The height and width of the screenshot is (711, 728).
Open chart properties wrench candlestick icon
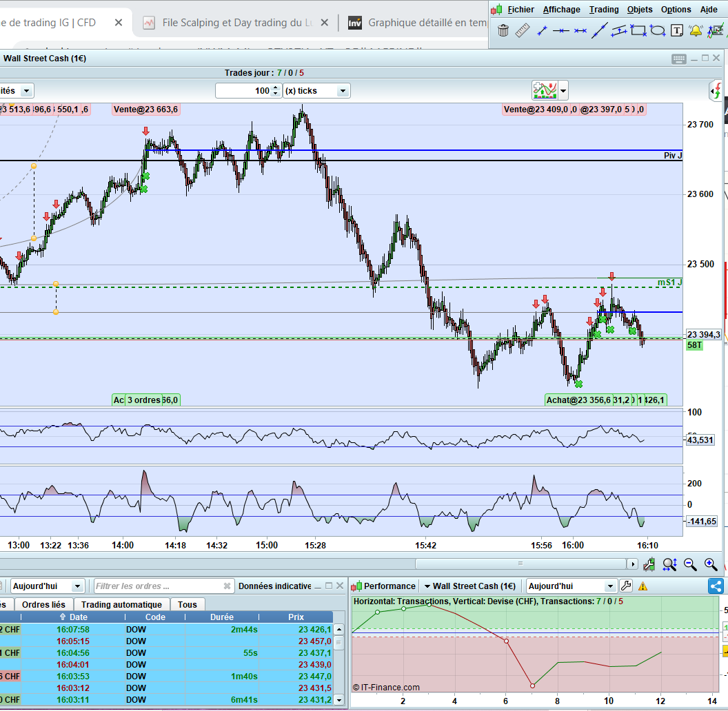[x=649, y=564]
